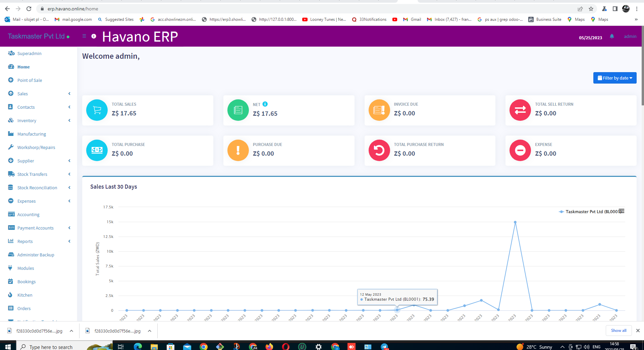Open the notifications bell icon
This screenshot has height=350, width=644.
point(612,36)
